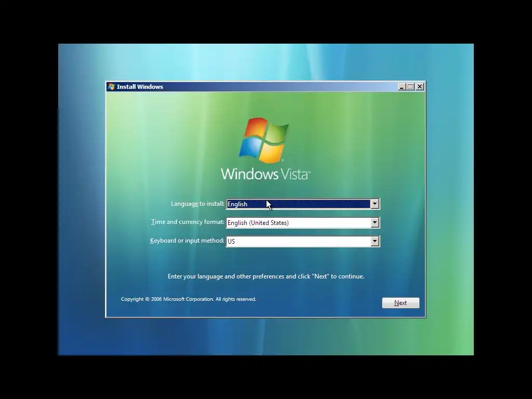This screenshot has width=532, height=399.
Task: Click the "Language to install:" label
Action: (x=197, y=204)
